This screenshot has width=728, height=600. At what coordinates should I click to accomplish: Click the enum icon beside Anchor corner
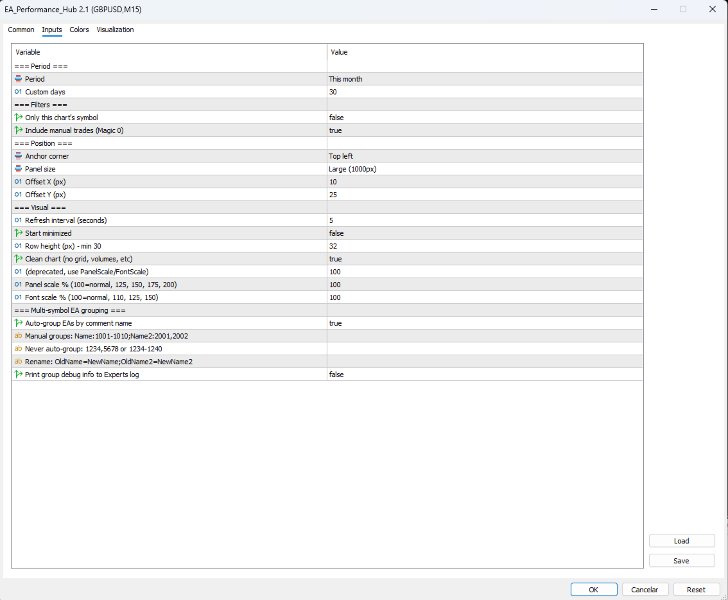pyautogui.click(x=19, y=156)
